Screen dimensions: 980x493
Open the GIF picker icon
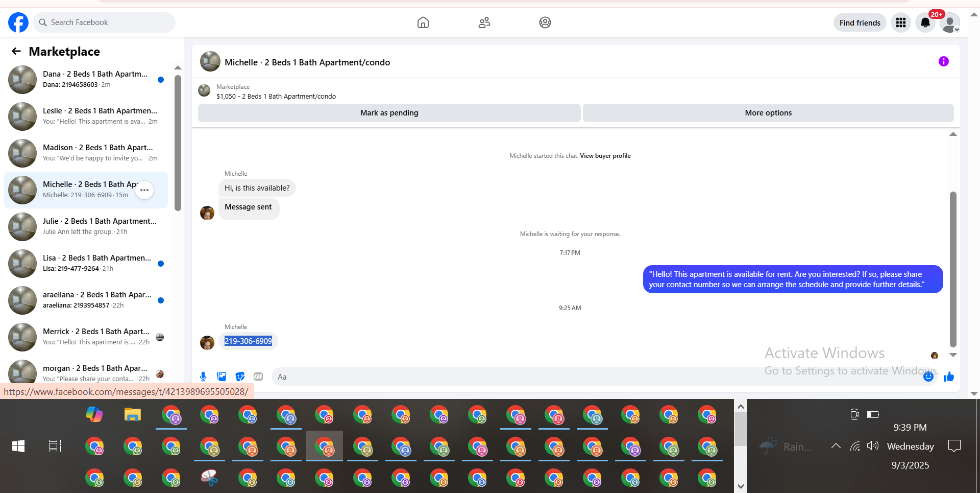pos(258,377)
